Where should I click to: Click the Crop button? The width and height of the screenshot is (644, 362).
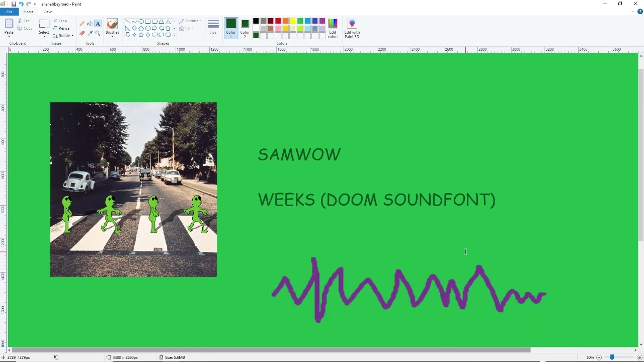pos(60,21)
